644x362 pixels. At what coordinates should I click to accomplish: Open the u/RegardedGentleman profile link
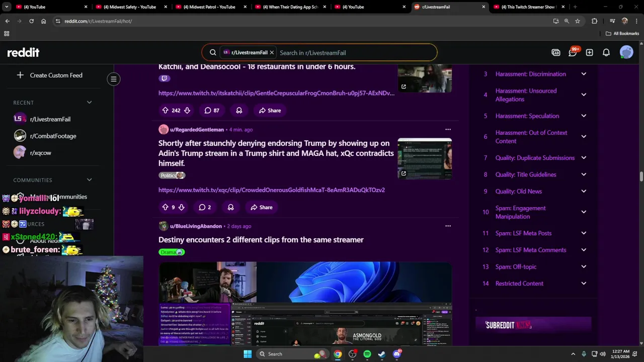(197, 130)
